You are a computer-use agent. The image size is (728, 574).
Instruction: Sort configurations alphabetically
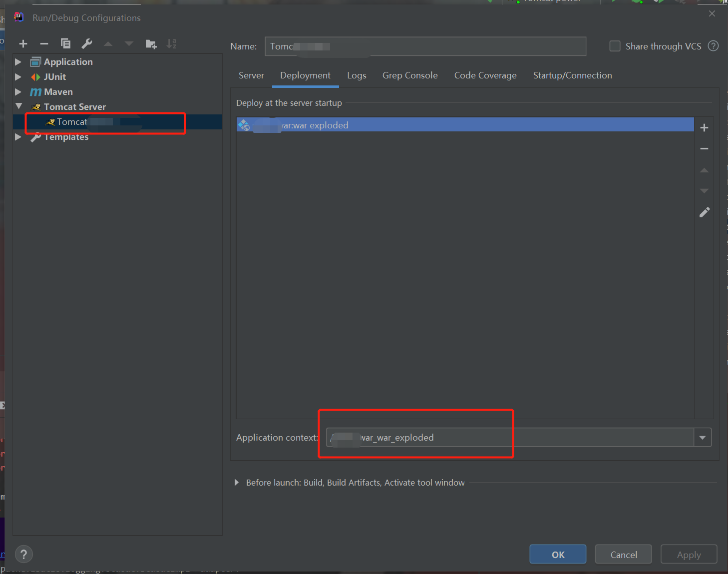point(172,44)
